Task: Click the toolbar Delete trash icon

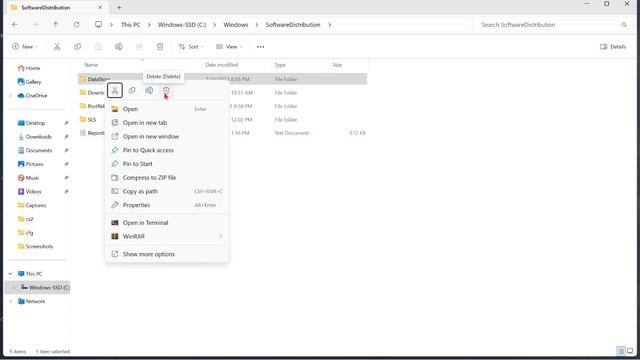Action: click(x=160, y=47)
